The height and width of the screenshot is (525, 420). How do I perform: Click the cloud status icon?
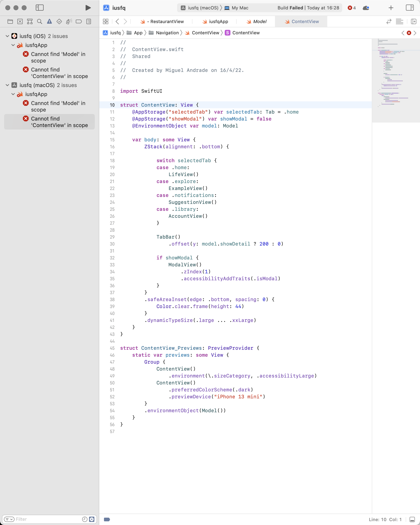coord(366,8)
